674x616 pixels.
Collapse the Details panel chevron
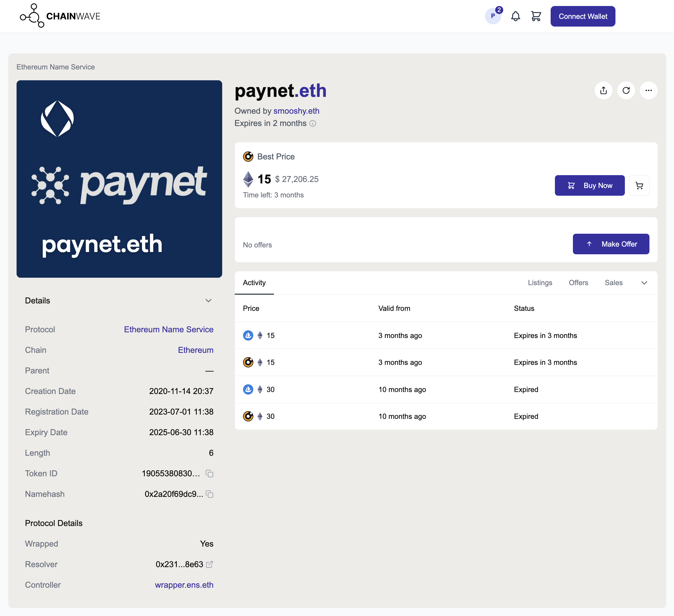click(208, 300)
